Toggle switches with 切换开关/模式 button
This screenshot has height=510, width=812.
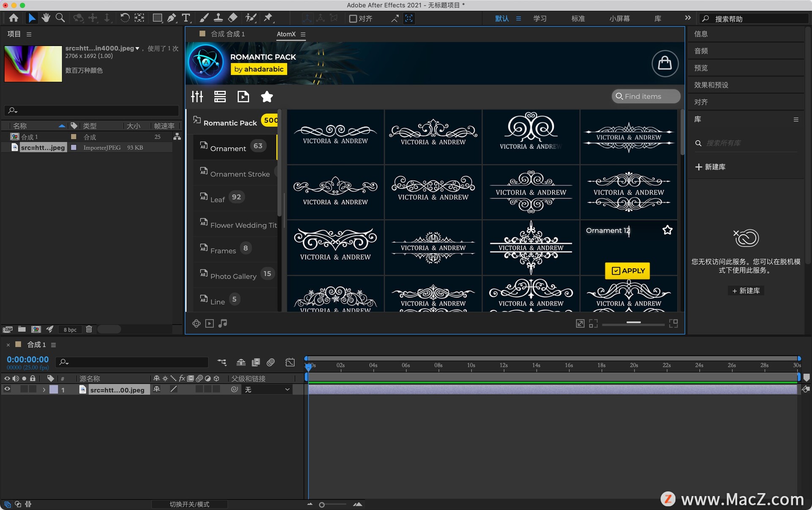(189, 504)
